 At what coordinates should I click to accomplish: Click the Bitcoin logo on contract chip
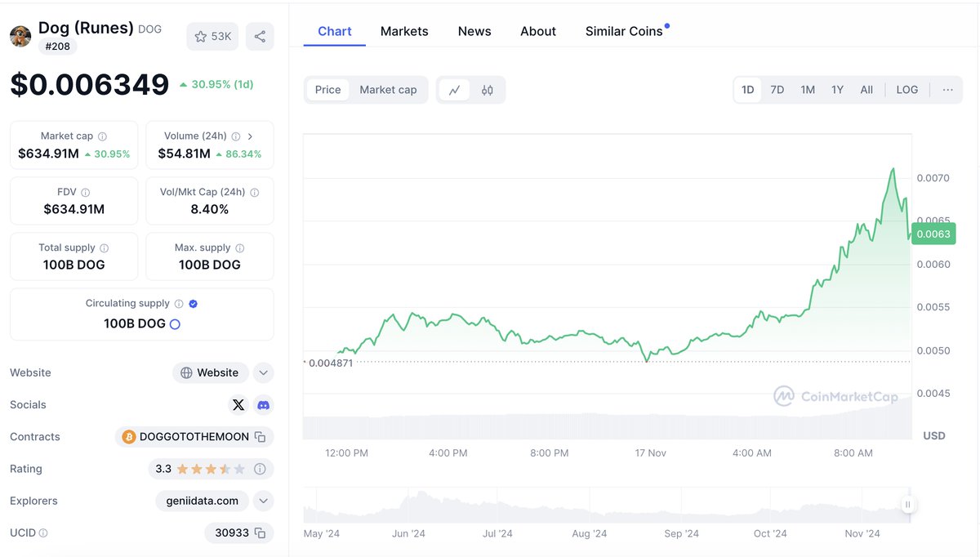pyautogui.click(x=128, y=437)
